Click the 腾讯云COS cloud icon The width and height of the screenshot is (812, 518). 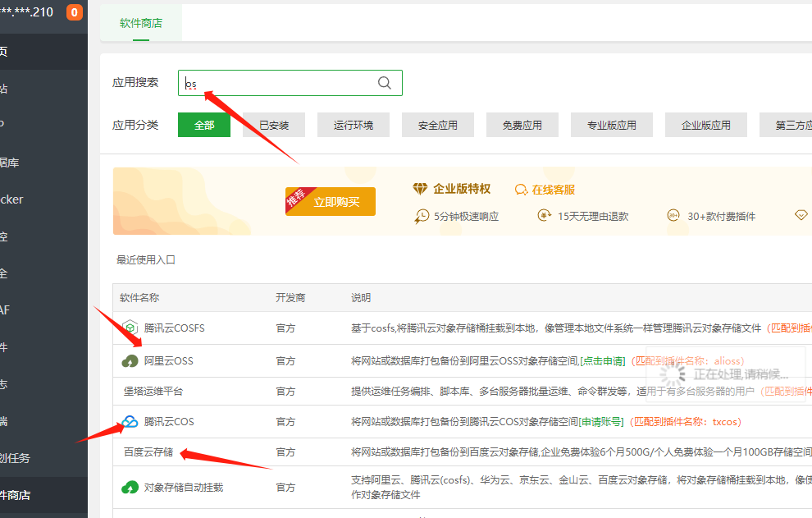click(x=130, y=422)
